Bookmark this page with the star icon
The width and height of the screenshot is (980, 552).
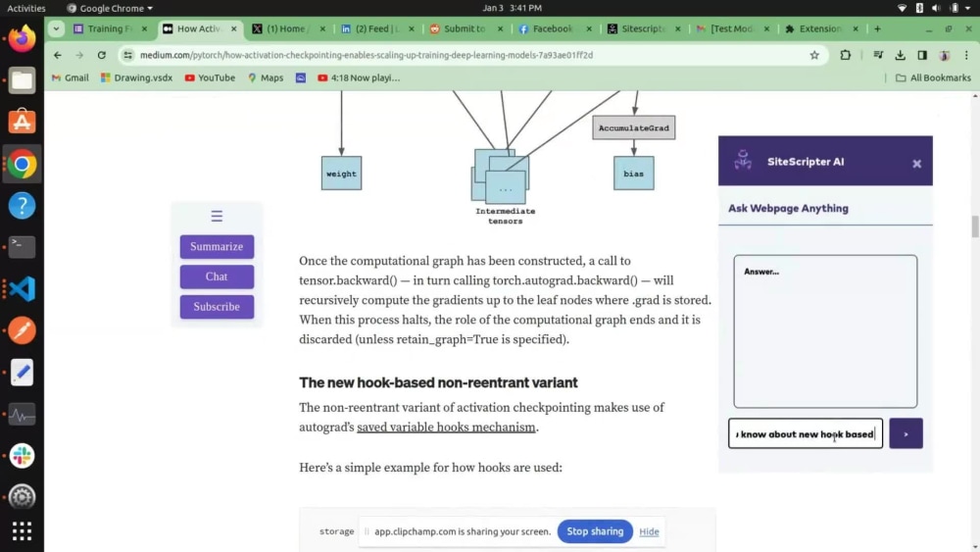click(814, 55)
